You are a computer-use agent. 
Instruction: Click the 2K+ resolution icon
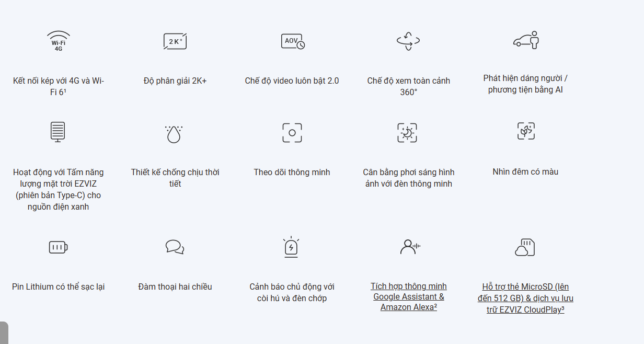tap(175, 41)
